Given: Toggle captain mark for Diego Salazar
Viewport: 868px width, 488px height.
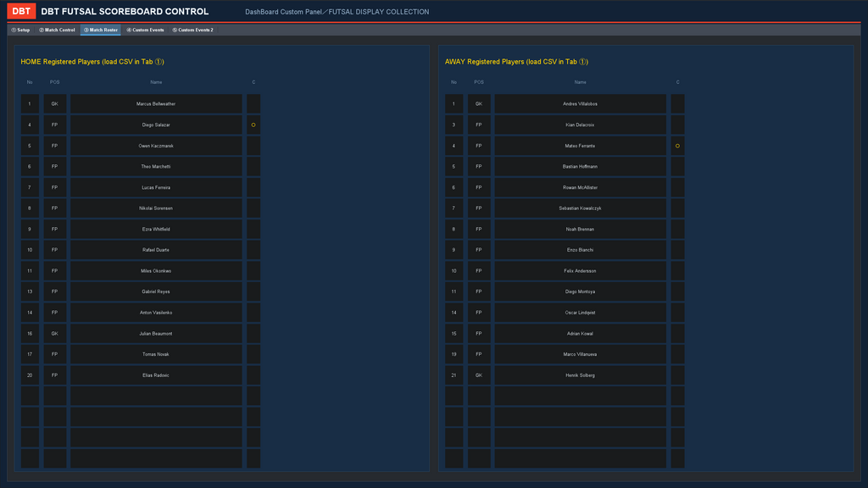Looking at the screenshot, I should pyautogui.click(x=253, y=125).
